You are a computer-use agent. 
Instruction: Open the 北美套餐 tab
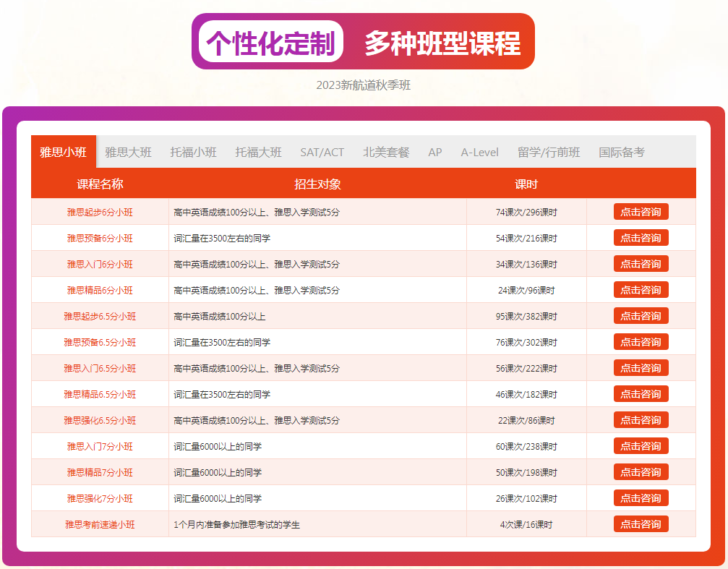pyautogui.click(x=386, y=153)
